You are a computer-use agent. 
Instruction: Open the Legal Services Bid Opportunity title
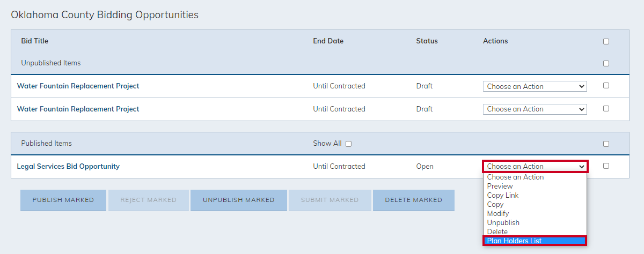[68, 166]
